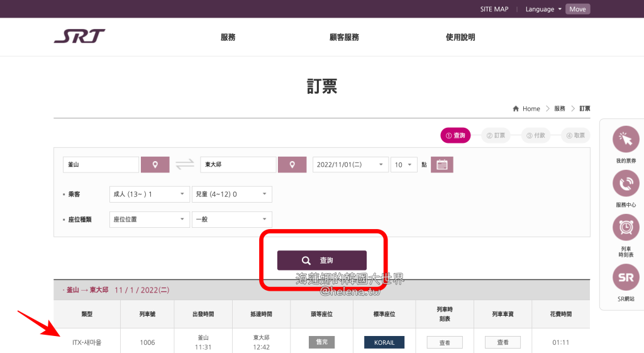This screenshot has height=353, width=644.
Task: Expand the 成人 passenger count dropdown
Action: [149, 194]
